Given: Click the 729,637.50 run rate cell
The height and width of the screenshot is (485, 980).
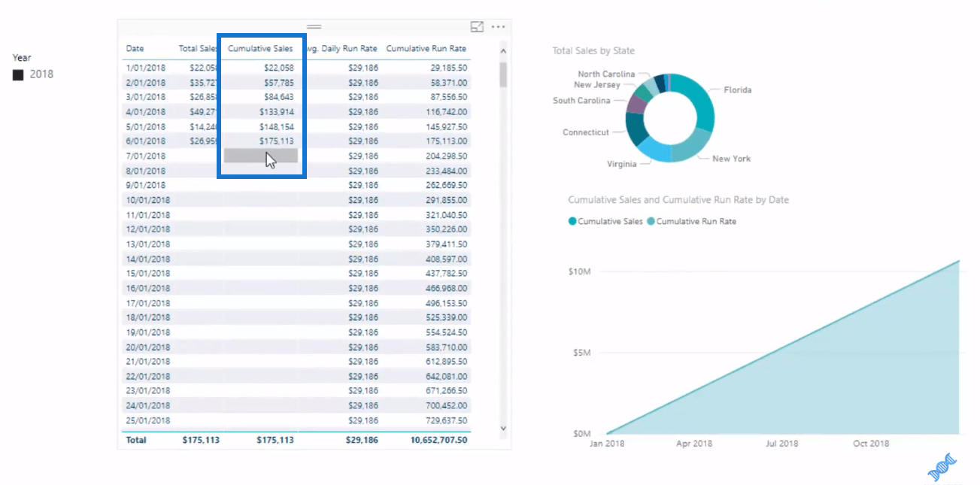Looking at the screenshot, I should click(x=447, y=421).
